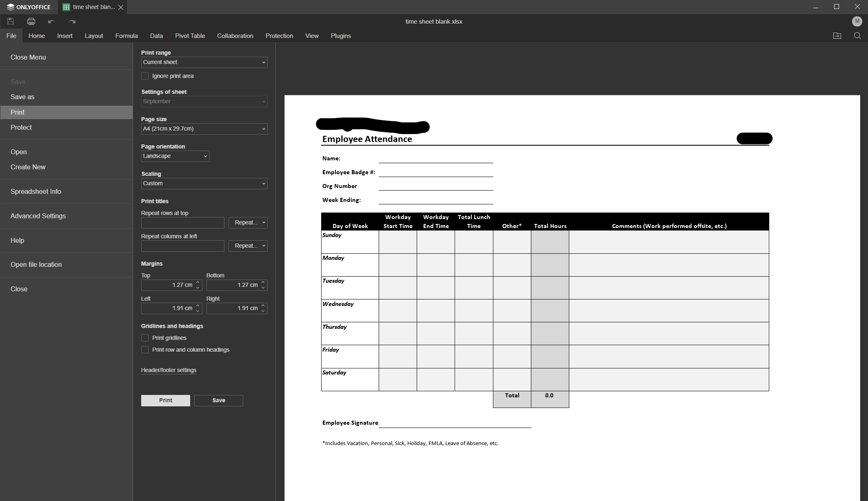Screen dimensions: 868x501
Task: Increase the Right margin value
Action: coord(263,306)
